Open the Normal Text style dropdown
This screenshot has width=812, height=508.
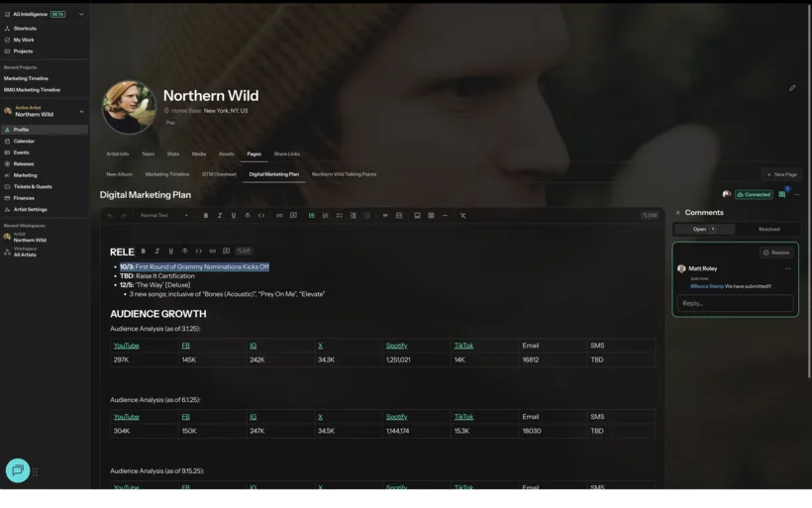coord(164,216)
